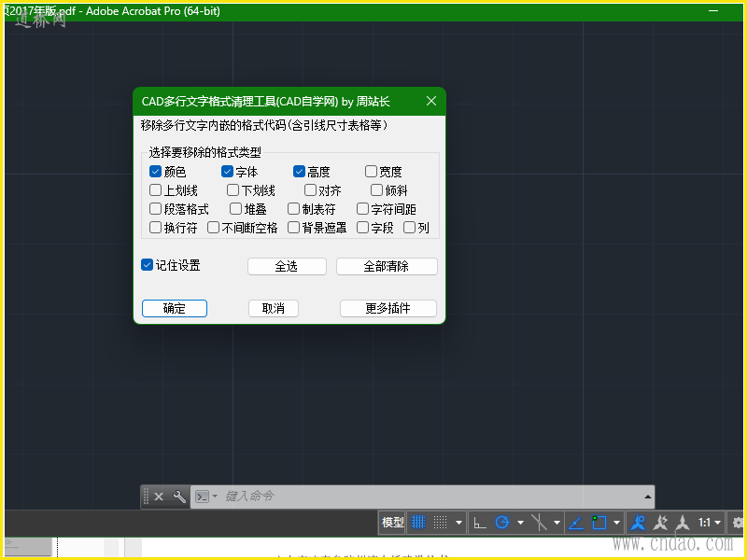This screenshot has width=747, height=560.
Task: Check the 字段 option
Action: 362,227
